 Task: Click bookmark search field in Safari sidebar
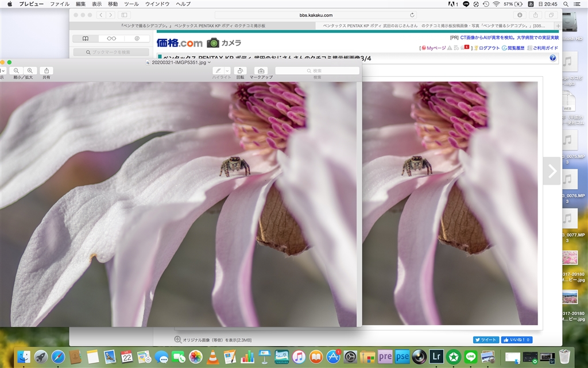pyautogui.click(x=111, y=52)
